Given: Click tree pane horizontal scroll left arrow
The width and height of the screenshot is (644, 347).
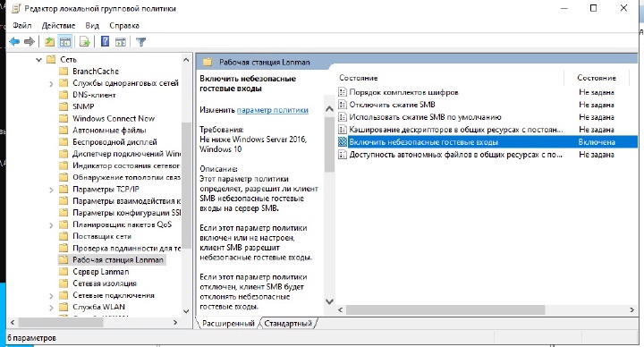Looking at the screenshot, I should pos(13,323).
